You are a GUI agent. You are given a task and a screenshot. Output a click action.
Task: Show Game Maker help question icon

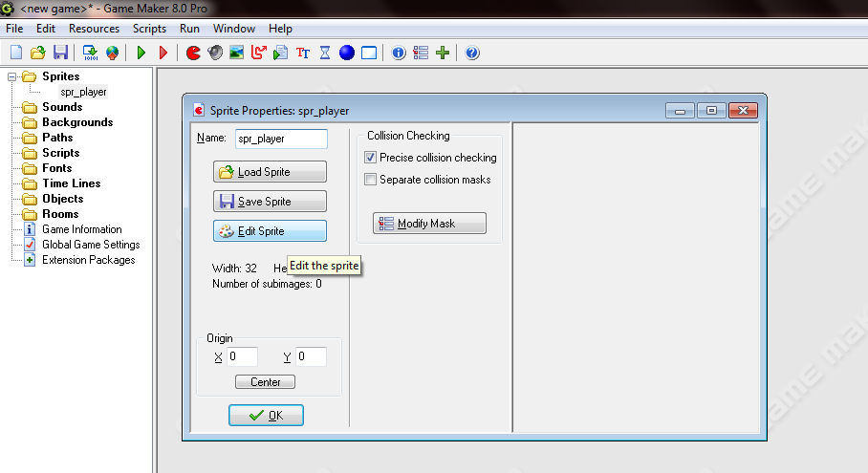click(x=471, y=53)
